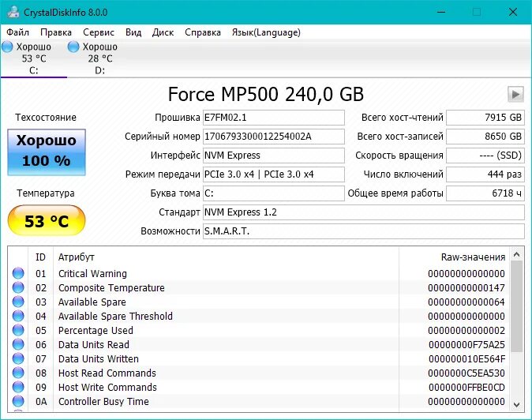
Task: Click the attribute list scroll up arrow
Action: click(517, 254)
